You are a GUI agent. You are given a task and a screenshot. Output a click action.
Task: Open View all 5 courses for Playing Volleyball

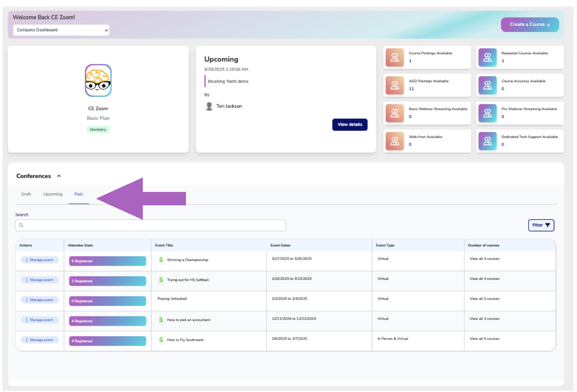pyautogui.click(x=484, y=298)
